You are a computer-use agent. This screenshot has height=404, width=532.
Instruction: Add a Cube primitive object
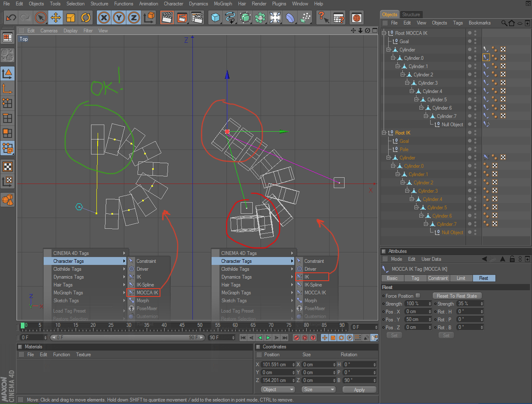pyautogui.click(x=215, y=18)
